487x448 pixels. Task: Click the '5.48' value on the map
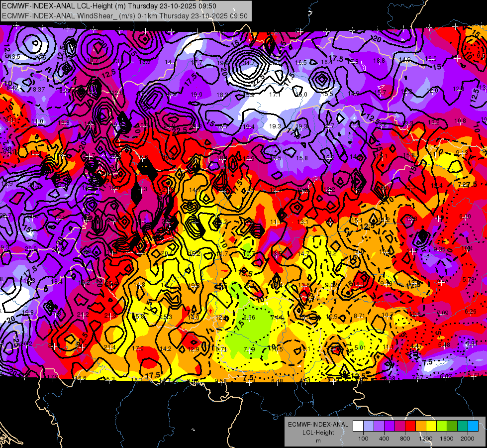click(444, 344)
